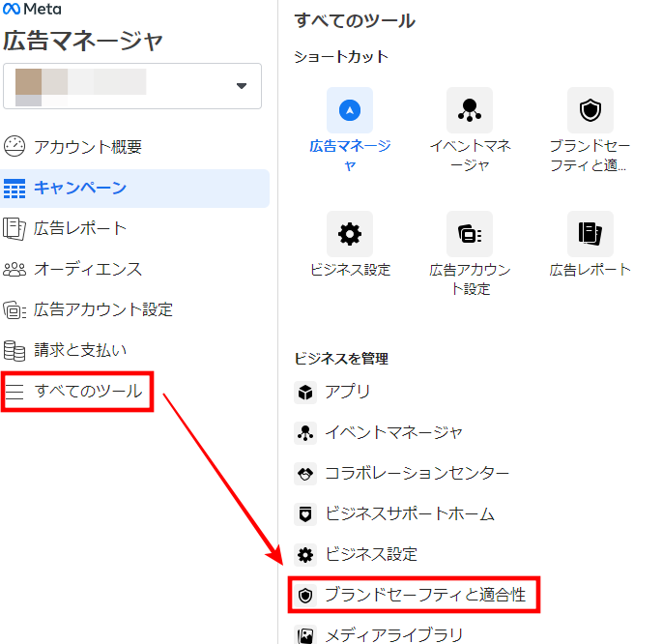Click the アプリ cube icon
This screenshot has width=662, height=644.
click(305, 393)
